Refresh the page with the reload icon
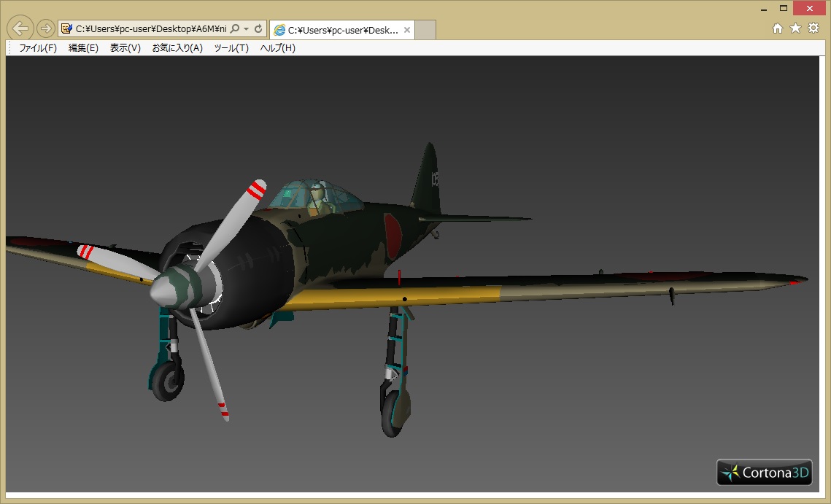 point(258,29)
